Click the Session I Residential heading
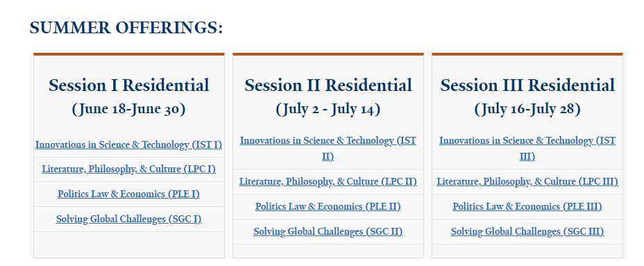This screenshot has width=644, height=266. (x=128, y=85)
